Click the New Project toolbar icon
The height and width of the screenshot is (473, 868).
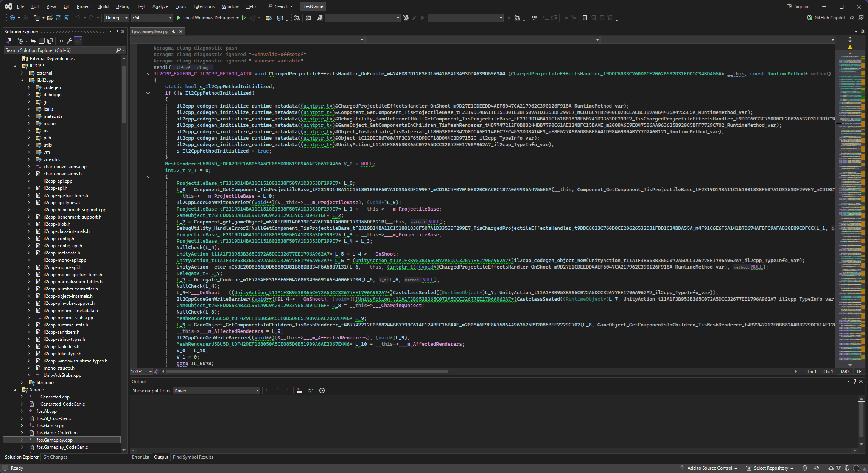[37, 18]
